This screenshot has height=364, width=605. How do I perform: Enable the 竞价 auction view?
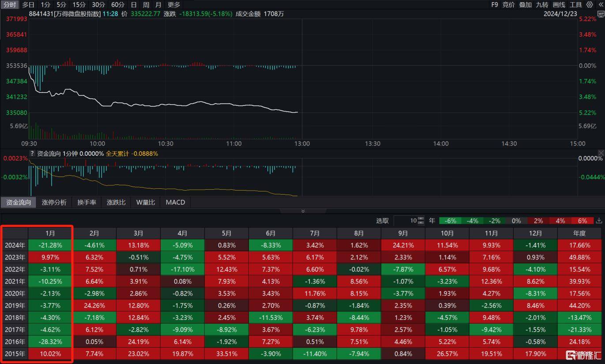coord(508,4)
